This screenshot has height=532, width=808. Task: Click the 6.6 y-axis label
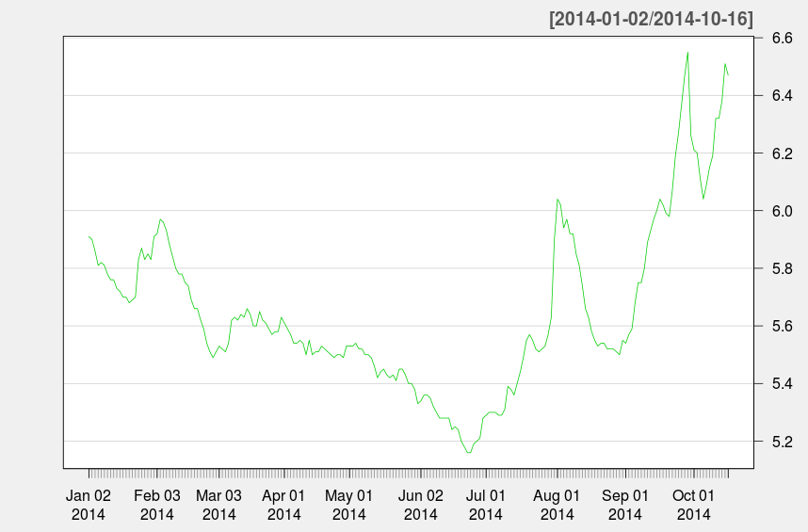[782, 38]
